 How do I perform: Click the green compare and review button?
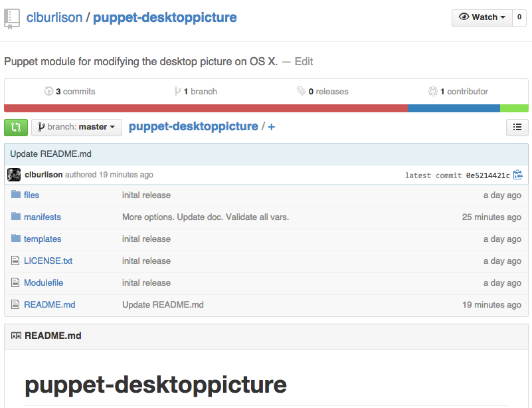(16, 128)
